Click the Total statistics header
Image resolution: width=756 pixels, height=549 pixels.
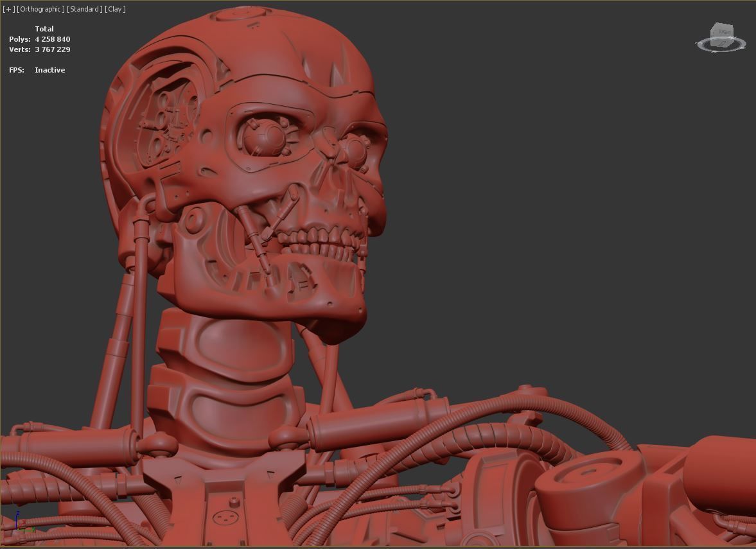tap(44, 29)
